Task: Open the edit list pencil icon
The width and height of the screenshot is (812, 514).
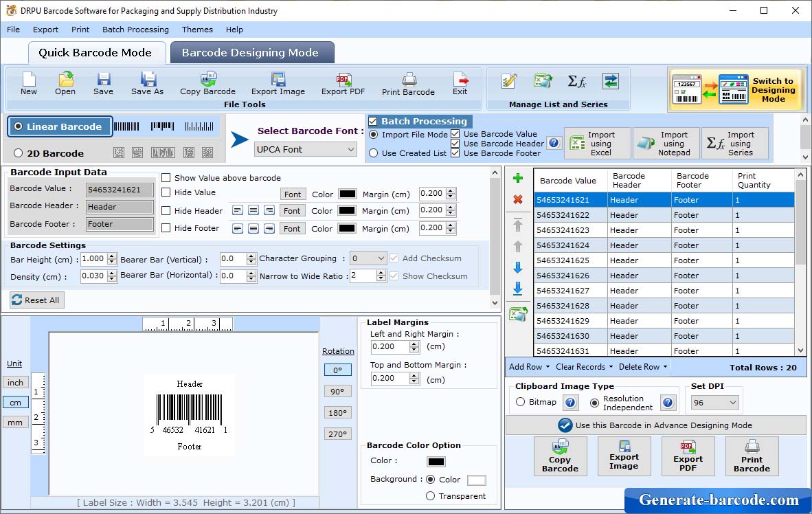Action: [509, 81]
